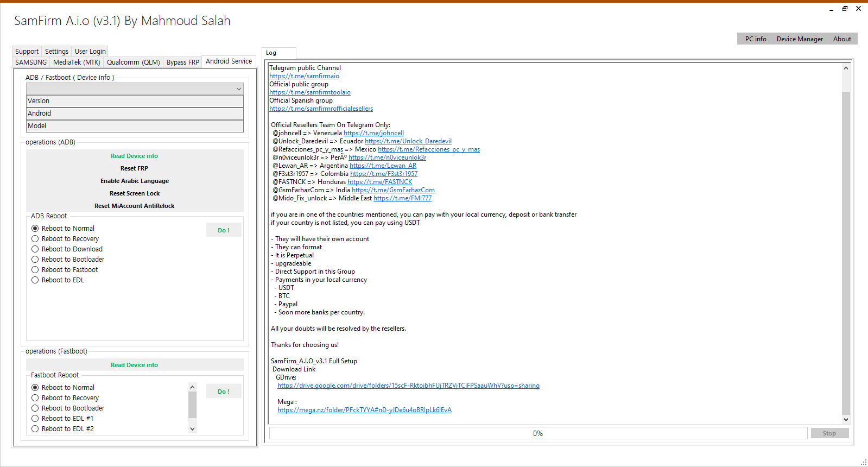This screenshot has width=868, height=467.
Task: Click Reset MiAccount AntiRelock button
Action: point(135,206)
